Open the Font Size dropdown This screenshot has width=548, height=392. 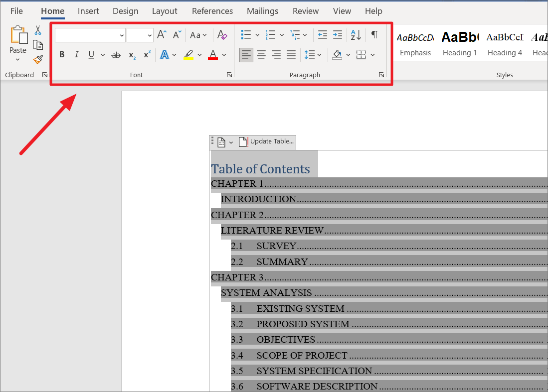tap(149, 35)
